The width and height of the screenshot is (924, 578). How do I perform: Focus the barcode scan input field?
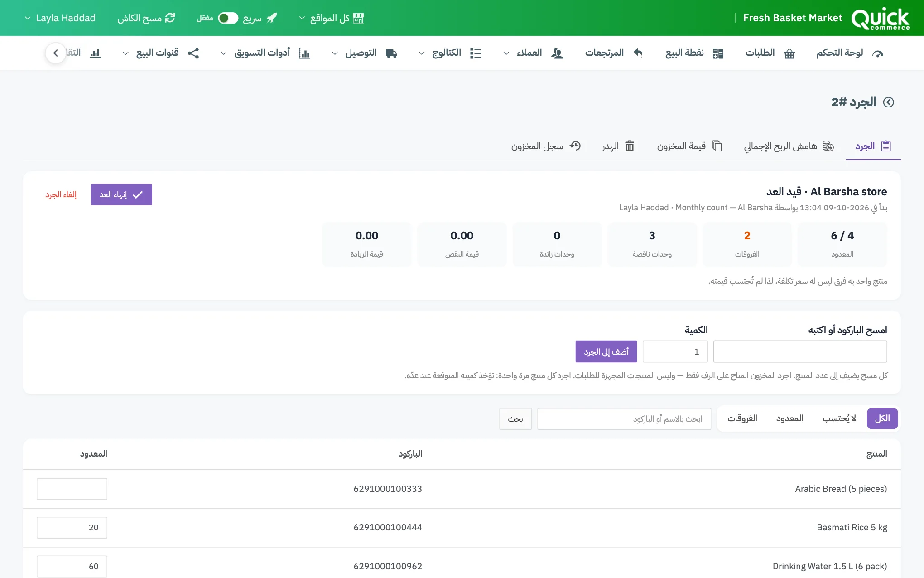point(800,352)
